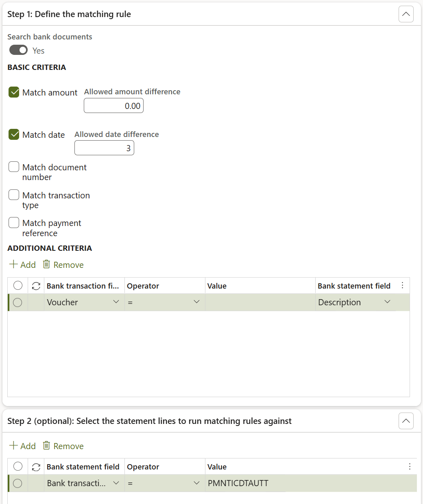Sort by the Operator column in Step 1
This screenshot has height=504, width=423.
tap(143, 286)
